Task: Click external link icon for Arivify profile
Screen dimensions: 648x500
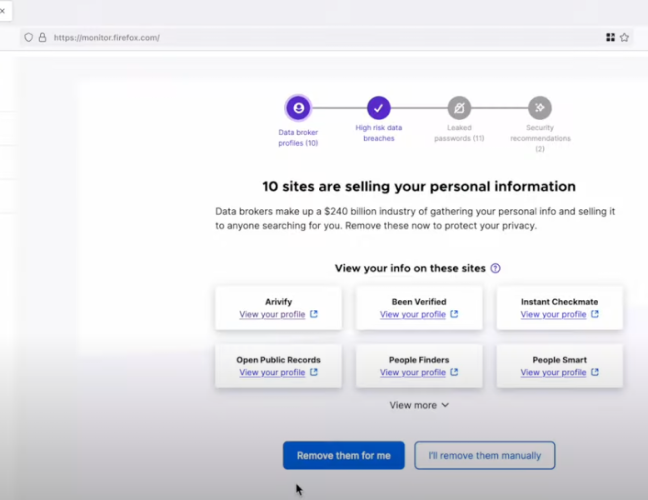Action: (314, 314)
